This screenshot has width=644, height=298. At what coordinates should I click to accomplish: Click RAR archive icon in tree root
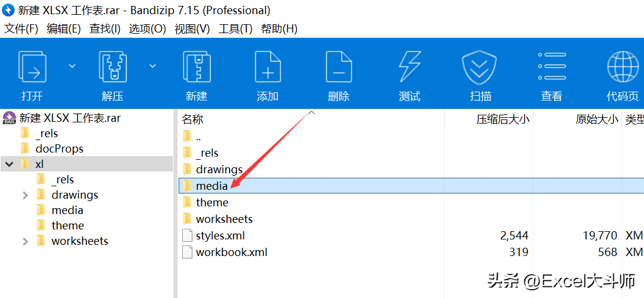9,118
